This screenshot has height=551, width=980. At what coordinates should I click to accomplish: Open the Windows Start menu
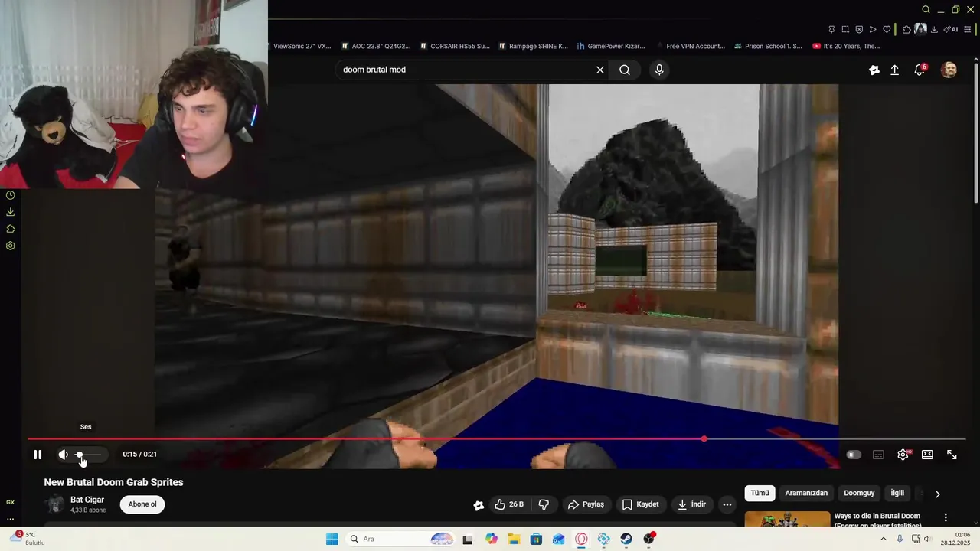tap(332, 539)
